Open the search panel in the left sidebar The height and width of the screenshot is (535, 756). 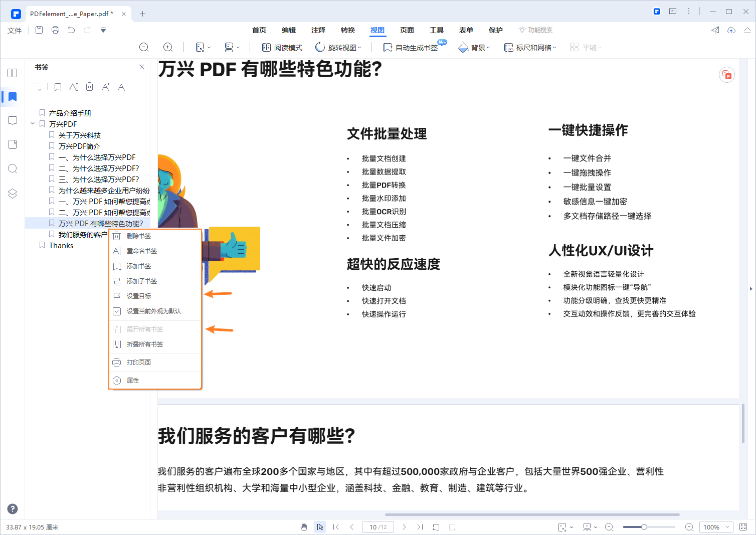coord(12,168)
